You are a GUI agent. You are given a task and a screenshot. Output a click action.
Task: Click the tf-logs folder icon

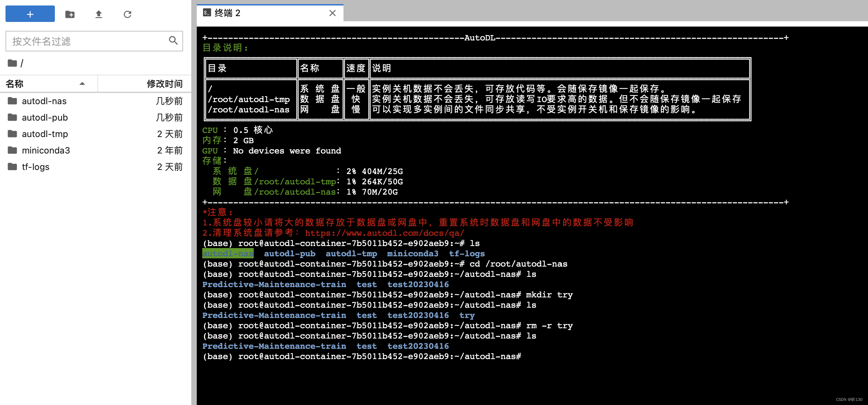(12, 167)
